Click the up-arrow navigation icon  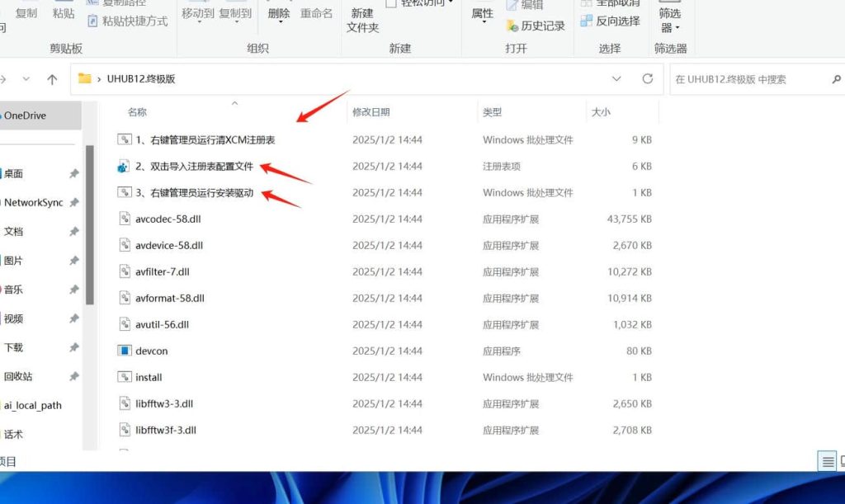[x=54, y=79]
